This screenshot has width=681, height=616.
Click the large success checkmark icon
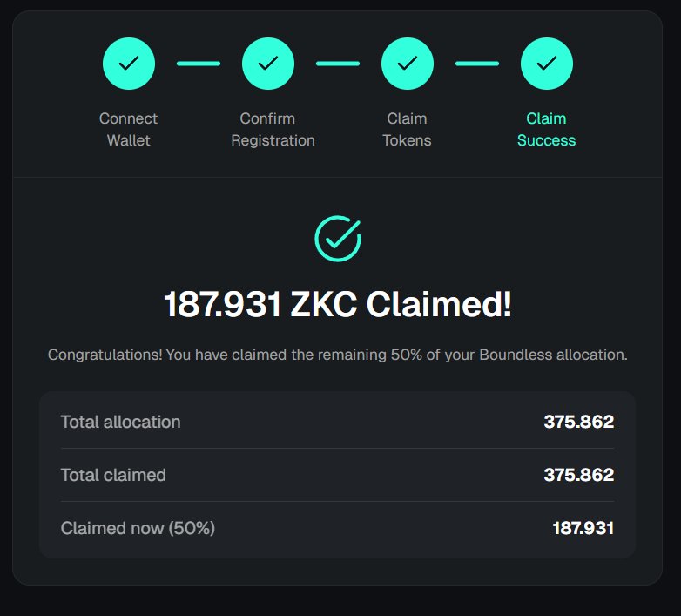[338, 238]
